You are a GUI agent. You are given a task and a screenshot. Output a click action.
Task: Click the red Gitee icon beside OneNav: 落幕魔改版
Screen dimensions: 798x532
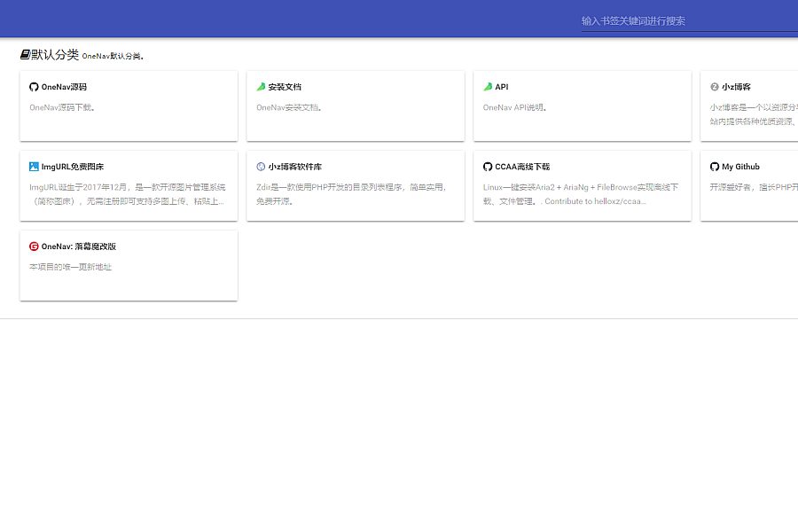pyautogui.click(x=34, y=246)
